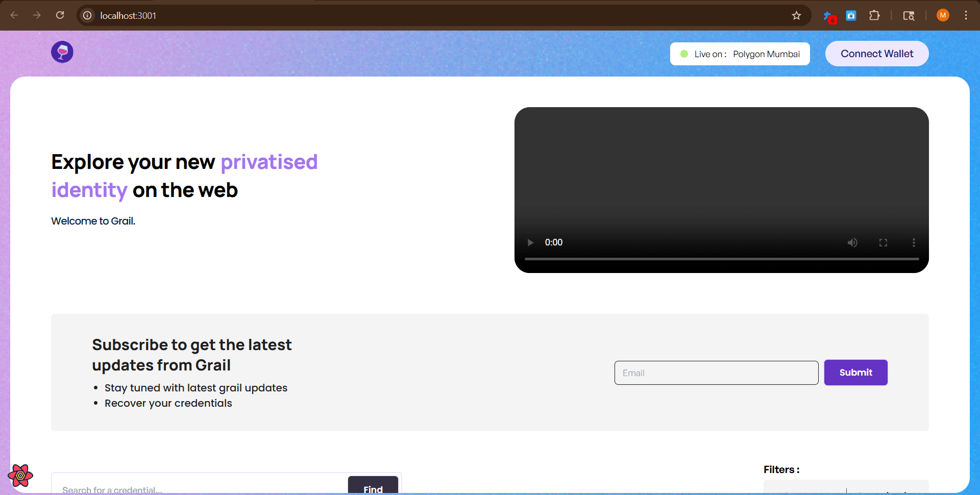Play the Grail demo video
The height and width of the screenshot is (495, 980).
(530, 242)
